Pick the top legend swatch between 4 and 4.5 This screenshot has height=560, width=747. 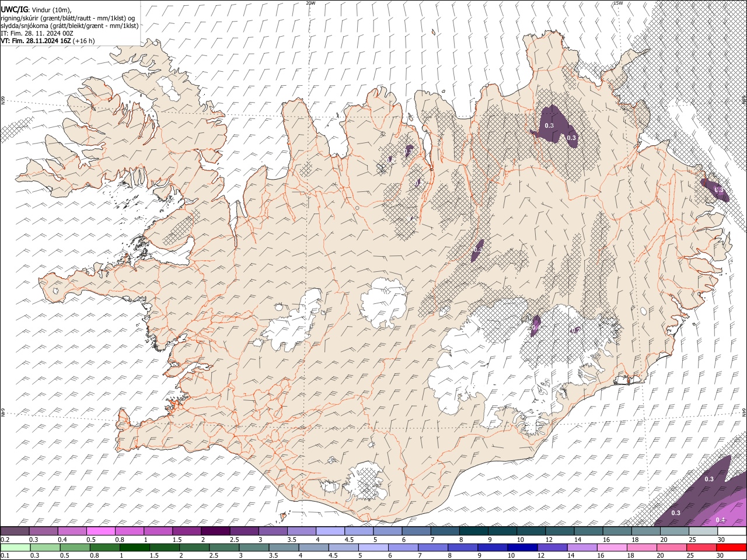coord(330,531)
